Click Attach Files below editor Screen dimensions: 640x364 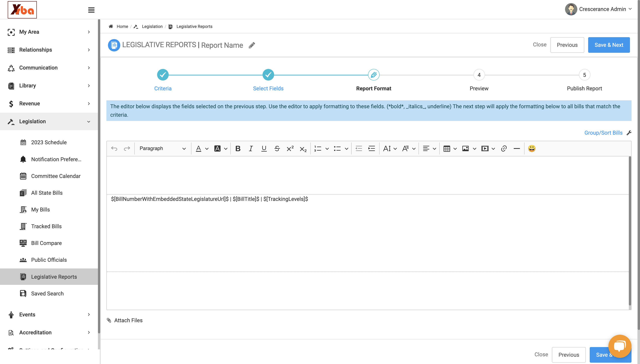125,320
